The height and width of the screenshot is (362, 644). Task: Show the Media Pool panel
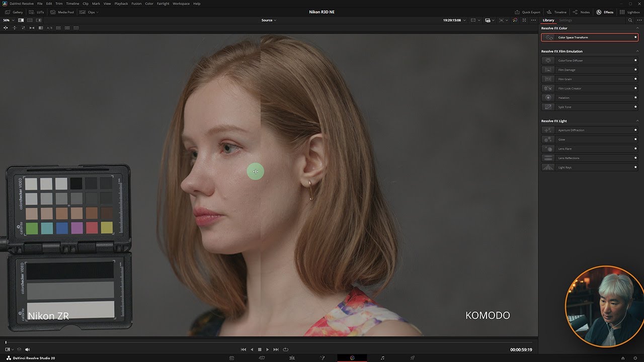pyautogui.click(x=62, y=12)
